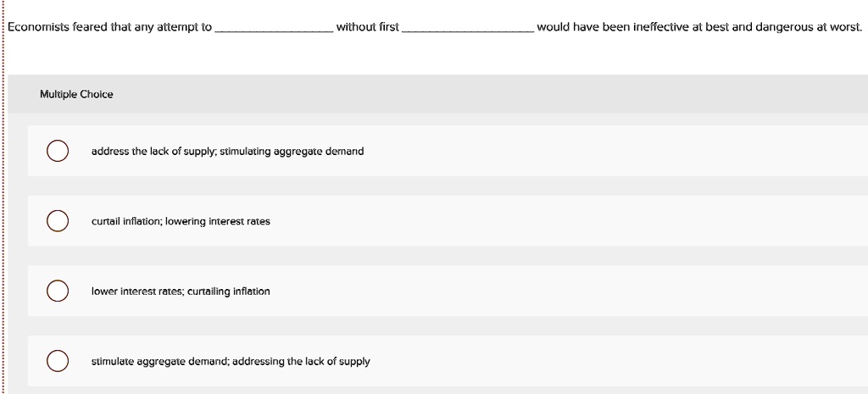Select radio button for 'address the lack of supply'
This screenshot has width=868, height=394.
point(58,151)
